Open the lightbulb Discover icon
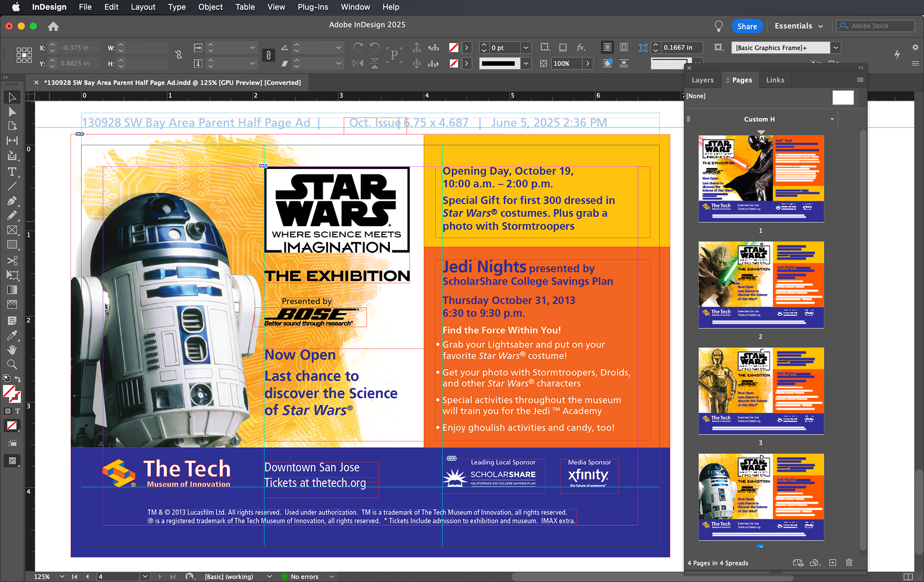This screenshot has height=582, width=924. 719,26
